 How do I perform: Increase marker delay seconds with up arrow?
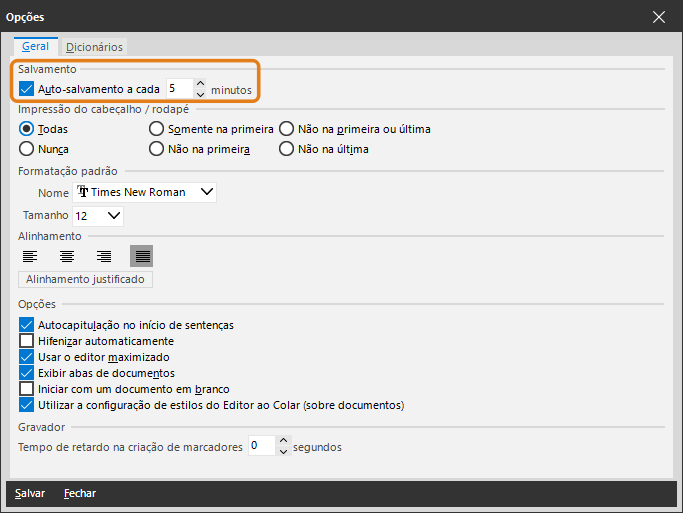(x=284, y=441)
